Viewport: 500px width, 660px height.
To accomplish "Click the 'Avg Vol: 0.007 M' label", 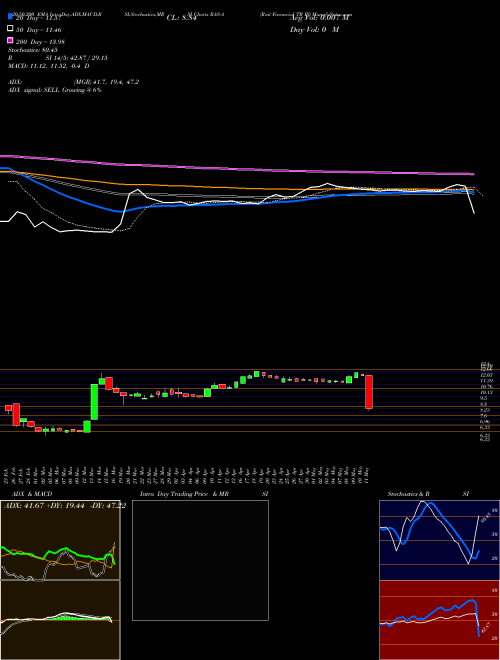I will point(320,18).
